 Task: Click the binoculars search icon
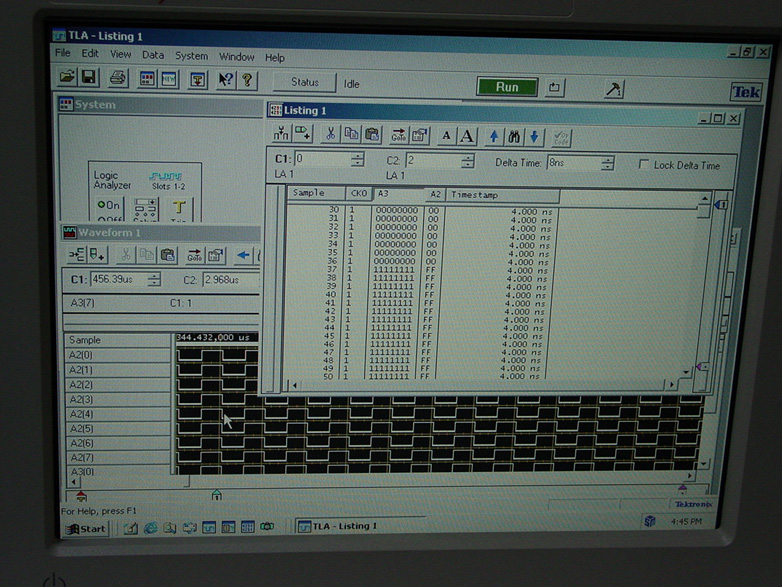[x=514, y=137]
